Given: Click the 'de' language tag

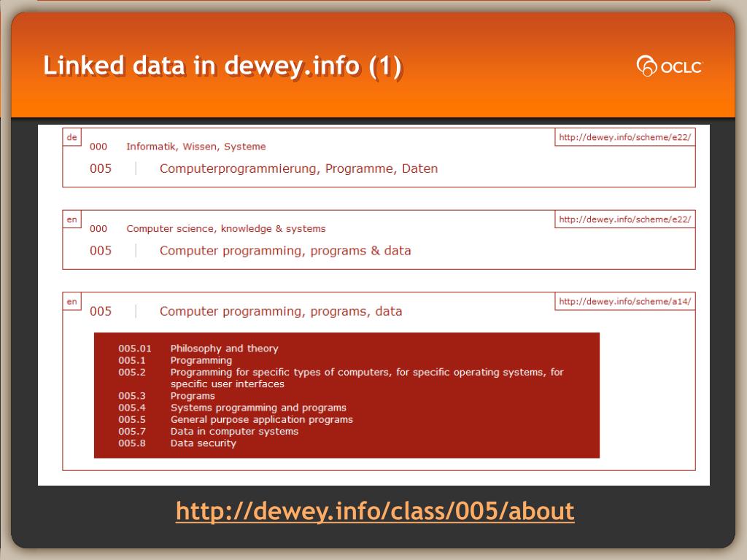Looking at the screenshot, I should pyautogui.click(x=72, y=137).
